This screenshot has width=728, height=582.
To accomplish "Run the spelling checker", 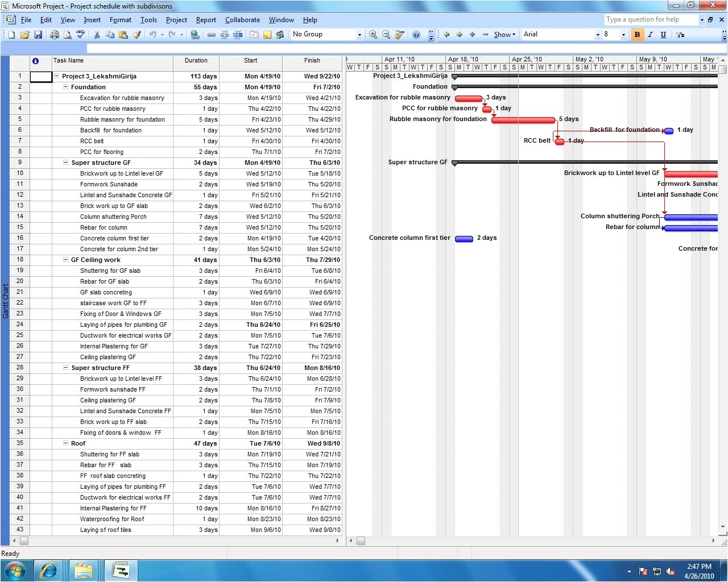I will 81,35.
